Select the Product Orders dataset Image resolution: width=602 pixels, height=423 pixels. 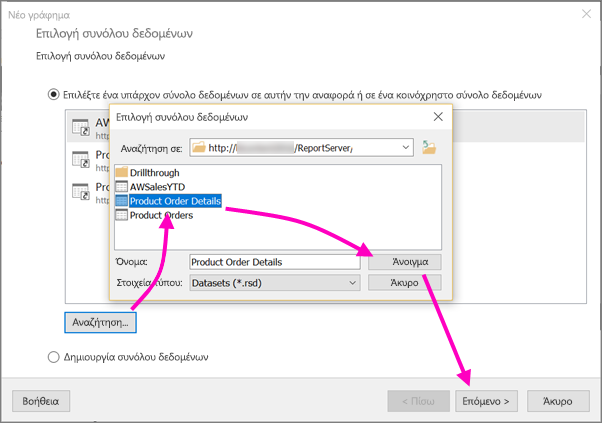point(161,215)
